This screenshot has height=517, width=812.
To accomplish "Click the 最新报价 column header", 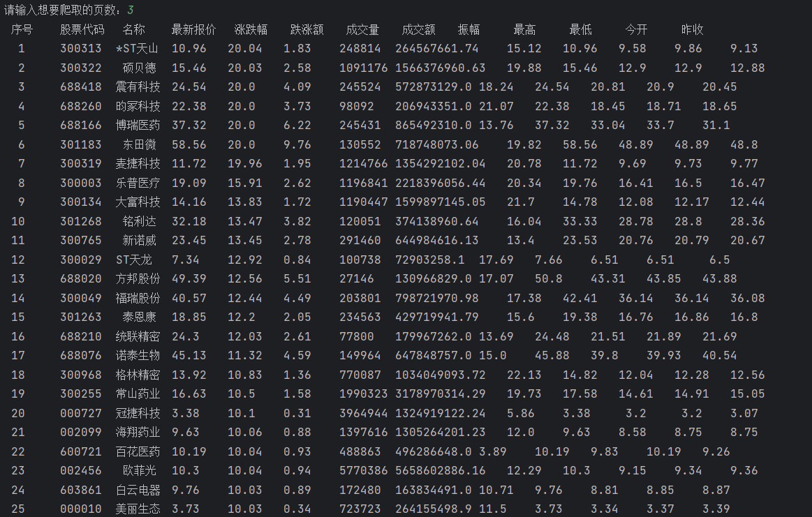I will point(193,29).
